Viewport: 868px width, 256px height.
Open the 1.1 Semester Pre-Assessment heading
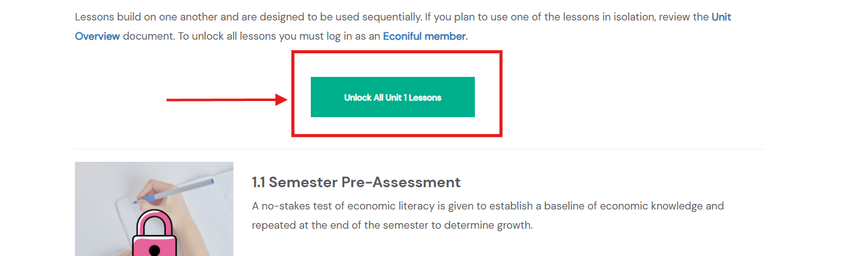coord(356,182)
